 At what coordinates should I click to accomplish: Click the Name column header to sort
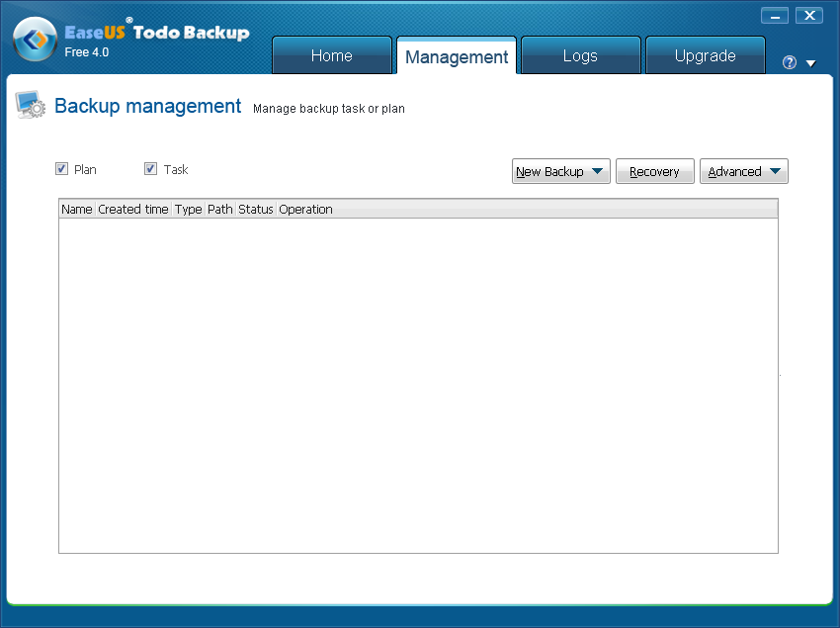tap(76, 209)
